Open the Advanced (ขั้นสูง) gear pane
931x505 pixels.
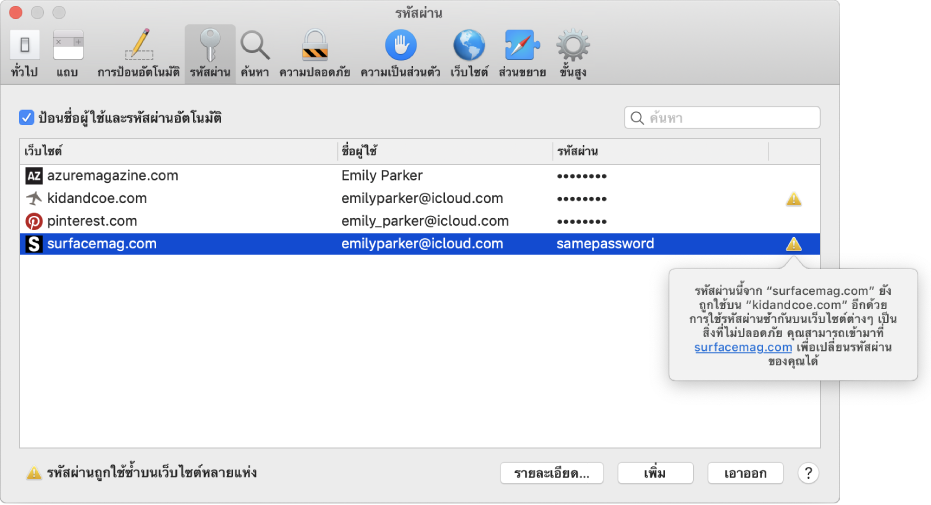[x=573, y=54]
